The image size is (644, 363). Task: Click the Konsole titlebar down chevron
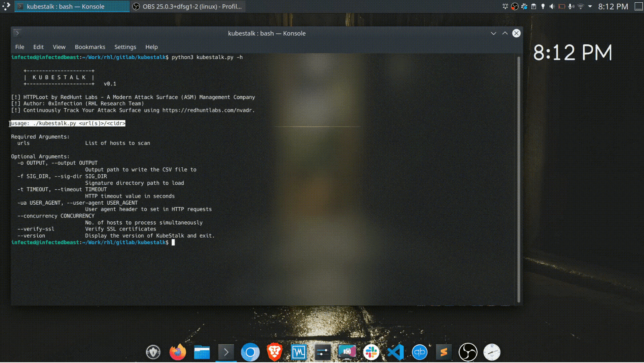pos(494,33)
